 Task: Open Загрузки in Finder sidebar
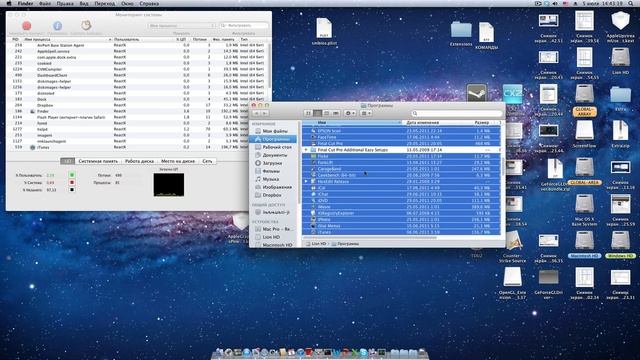[x=272, y=163]
